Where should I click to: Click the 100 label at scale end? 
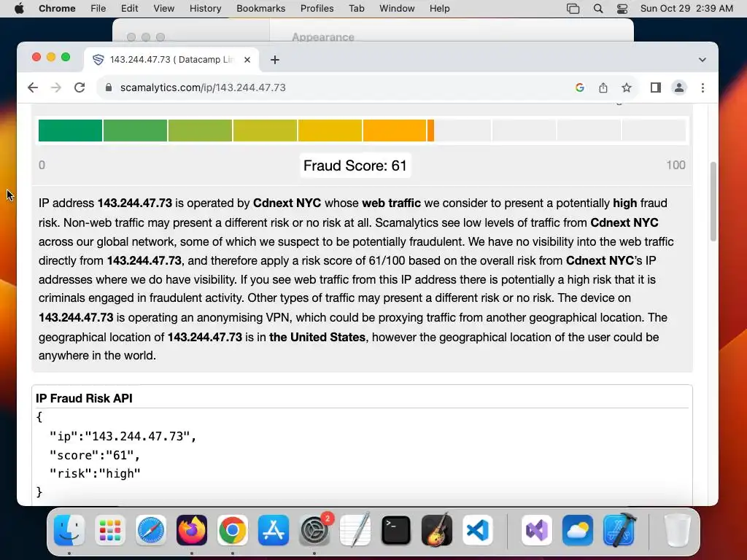click(676, 166)
